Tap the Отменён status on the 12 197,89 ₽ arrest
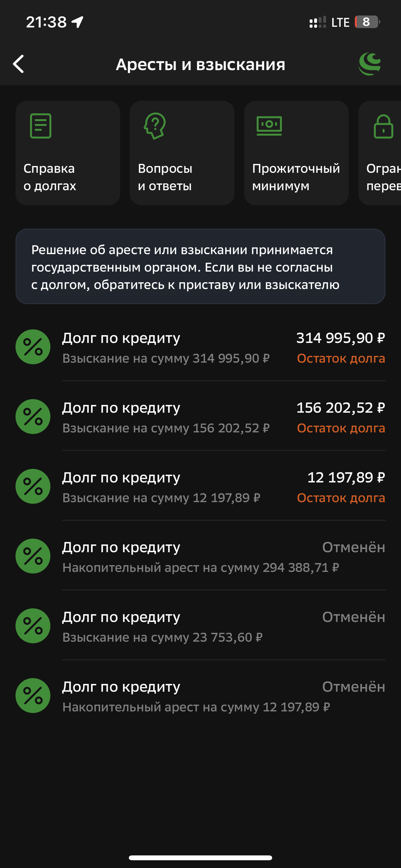 pyautogui.click(x=354, y=687)
